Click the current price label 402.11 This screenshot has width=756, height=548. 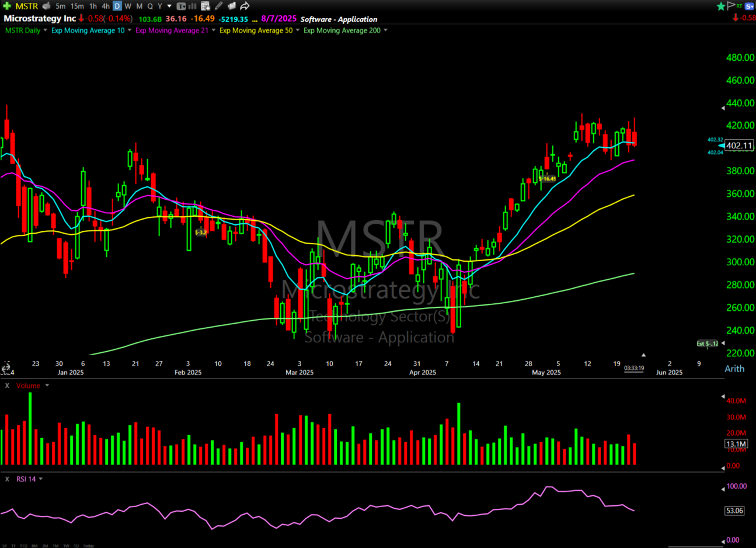(x=739, y=145)
